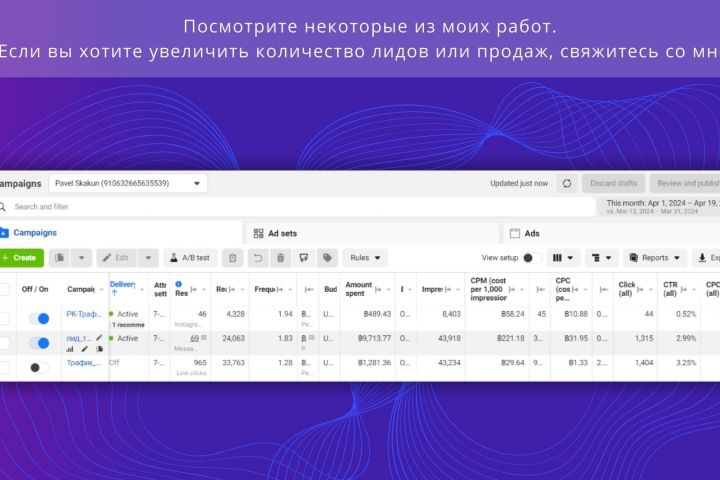This screenshot has width=720, height=480.
Task: Click resize handle in CPM header
Action: pyautogui.click(x=512, y=289)
